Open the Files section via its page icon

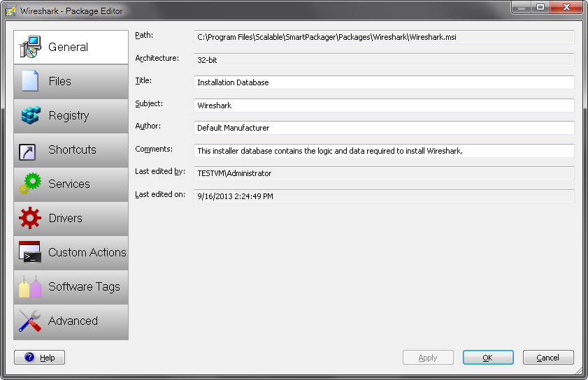click(30, 81)
